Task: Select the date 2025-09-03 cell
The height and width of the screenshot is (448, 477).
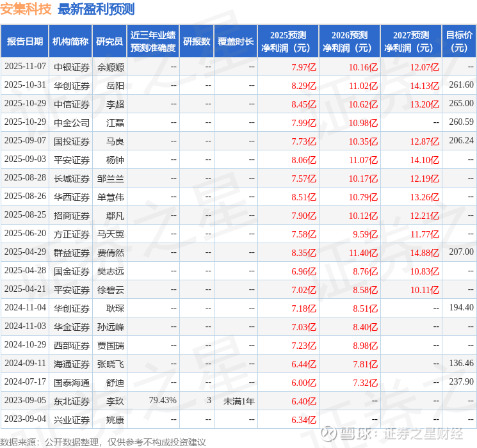Action: (25, 159)
